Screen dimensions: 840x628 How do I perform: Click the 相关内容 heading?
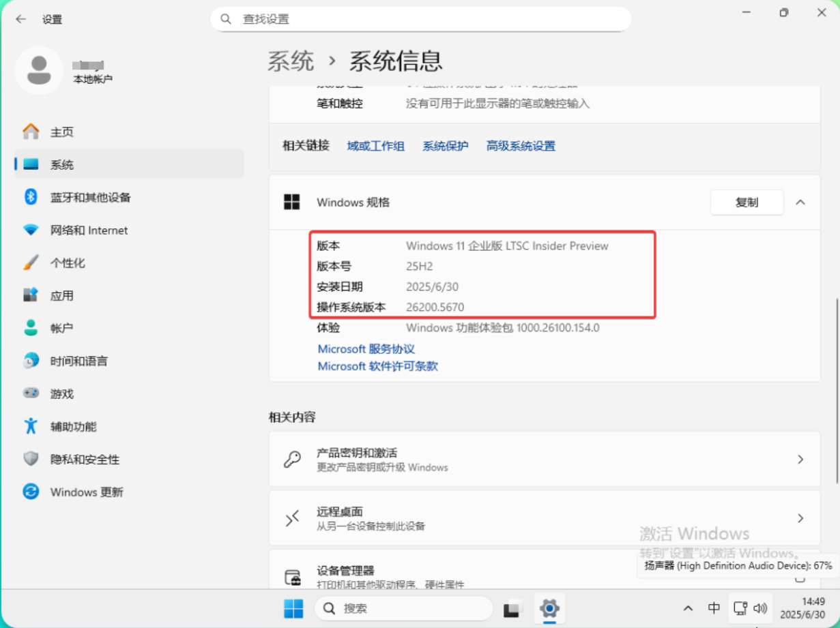pos(292,417)
